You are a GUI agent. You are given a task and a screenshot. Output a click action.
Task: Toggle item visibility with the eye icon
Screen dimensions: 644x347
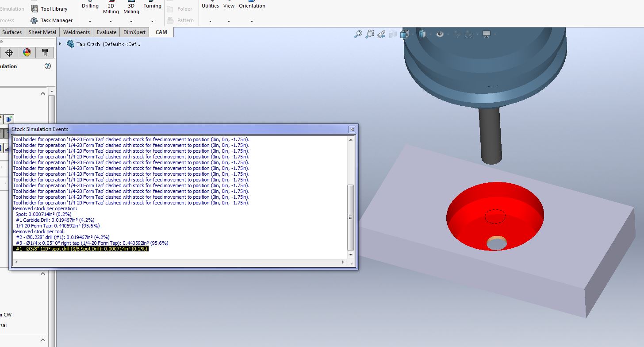(x=440, y=34)
